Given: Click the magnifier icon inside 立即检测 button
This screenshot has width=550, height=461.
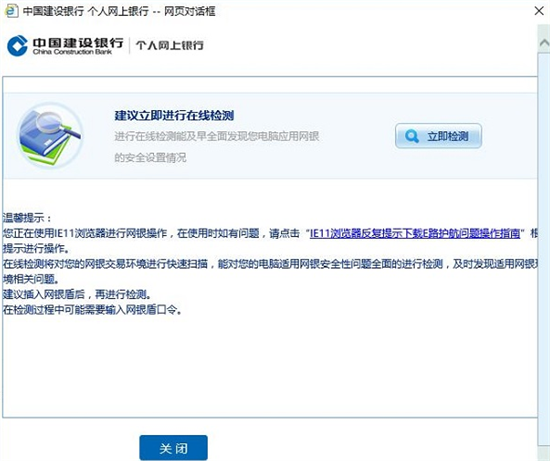Looking at the screenshot, I should point(411,136).
